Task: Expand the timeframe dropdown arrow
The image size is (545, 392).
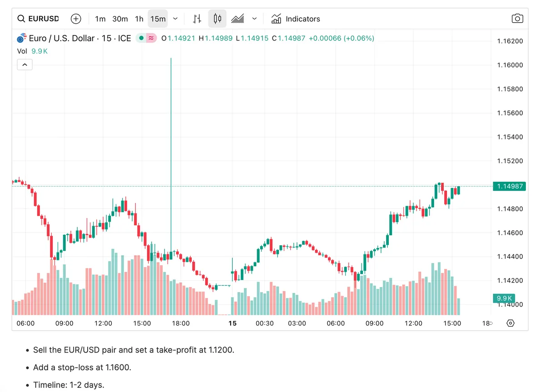Action: [x=175, y=19]
